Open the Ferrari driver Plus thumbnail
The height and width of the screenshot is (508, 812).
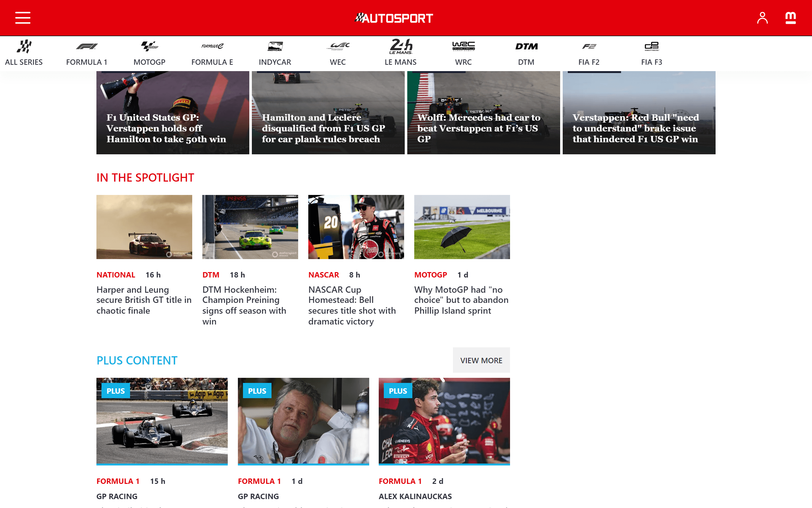tap(444, 421)
